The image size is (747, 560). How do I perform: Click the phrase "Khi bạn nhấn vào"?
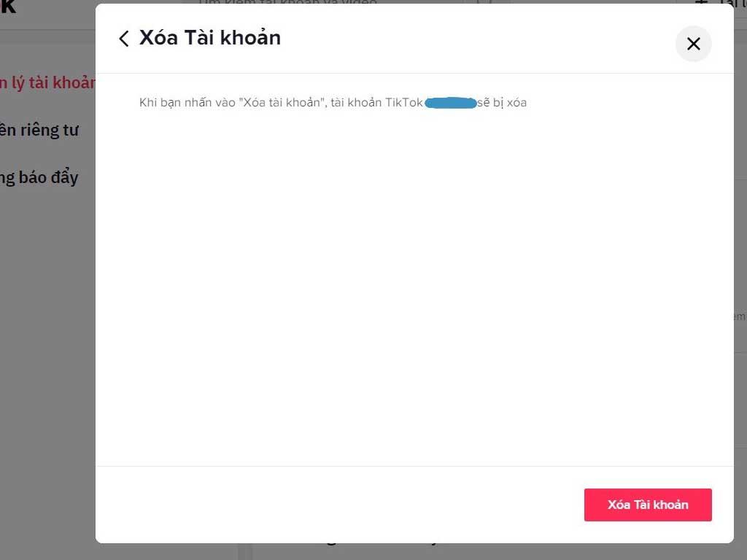click(187, 103)
